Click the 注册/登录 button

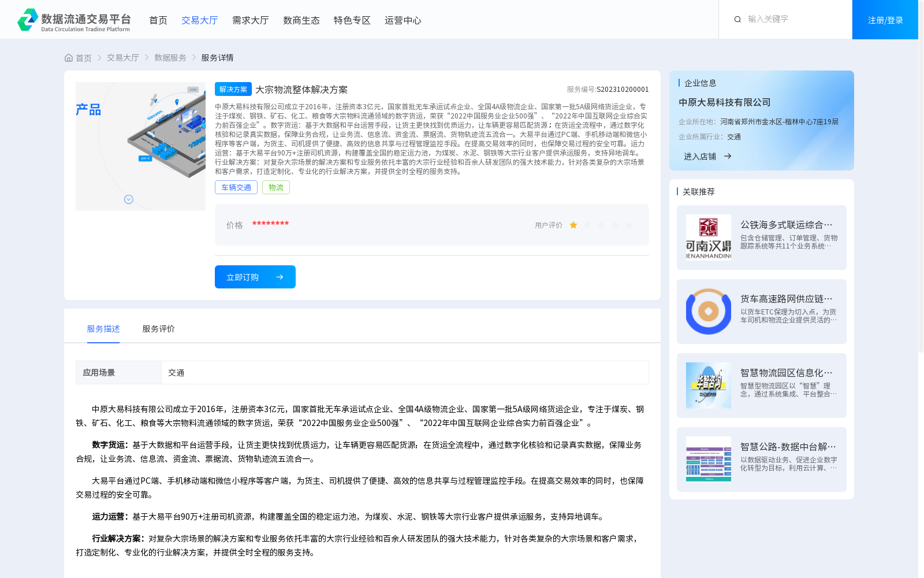pyautogui.click(x=885, y=20)
